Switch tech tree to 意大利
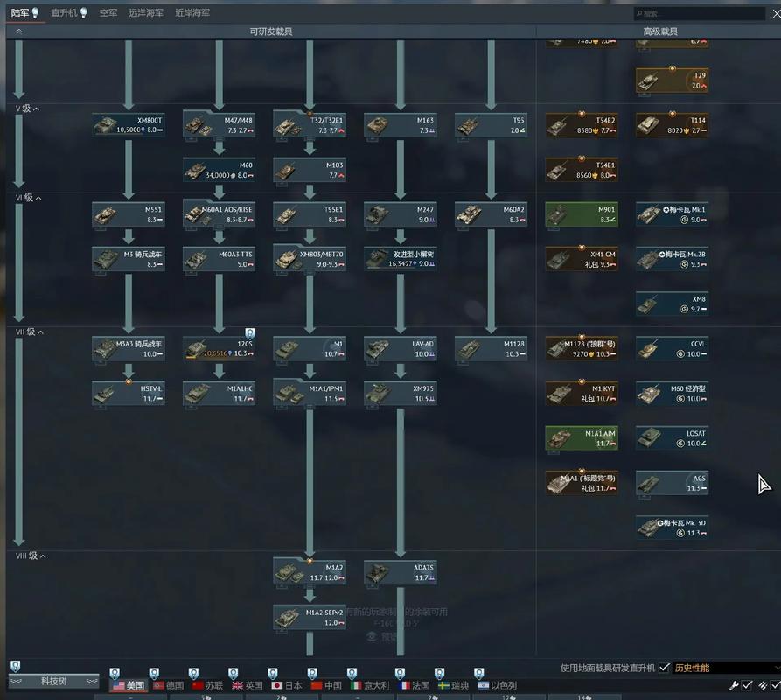 click(370, 685)
